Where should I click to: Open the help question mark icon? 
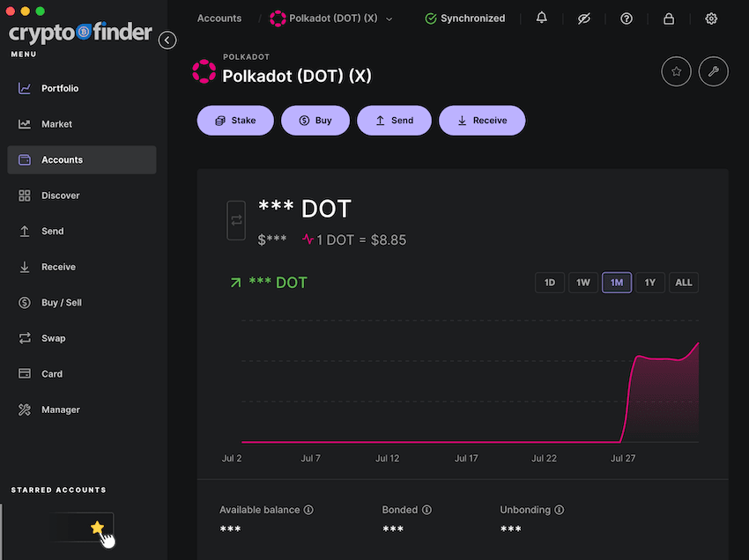(x=627, y=18)
